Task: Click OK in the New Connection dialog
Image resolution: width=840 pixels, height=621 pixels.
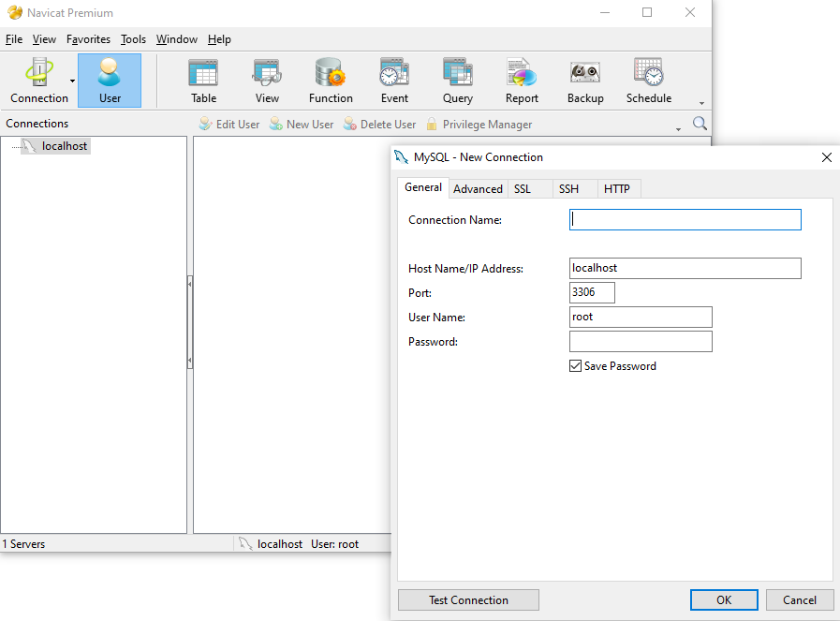Action: click(x=724, y=600)
